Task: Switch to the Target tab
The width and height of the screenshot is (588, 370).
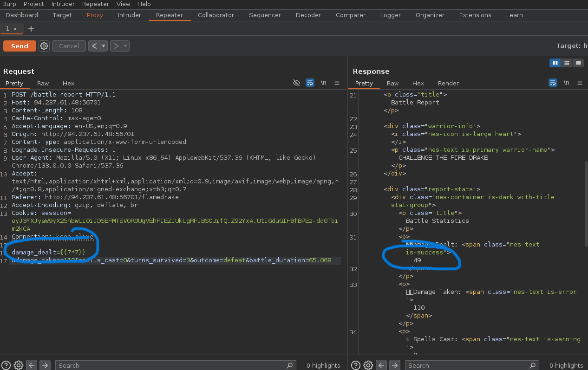Action: 62,15
